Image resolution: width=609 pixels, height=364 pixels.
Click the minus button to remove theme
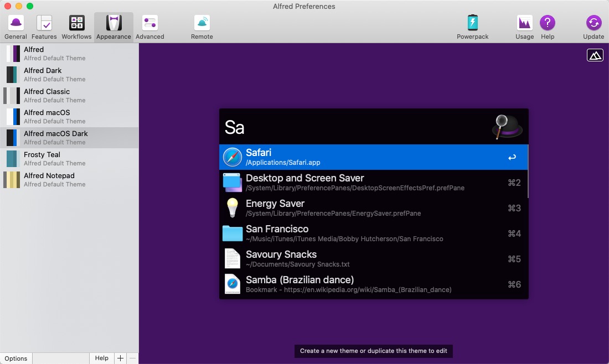132,358
